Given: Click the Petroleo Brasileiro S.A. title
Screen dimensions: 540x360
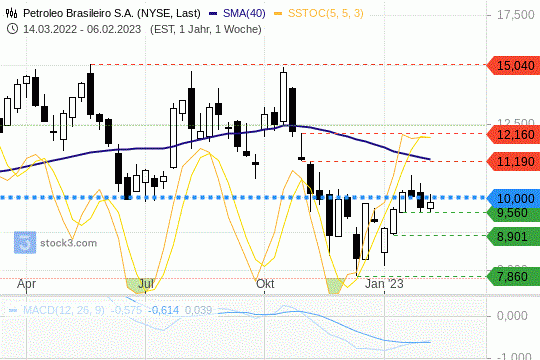Looking at the screenshot, I should (112, 13).
